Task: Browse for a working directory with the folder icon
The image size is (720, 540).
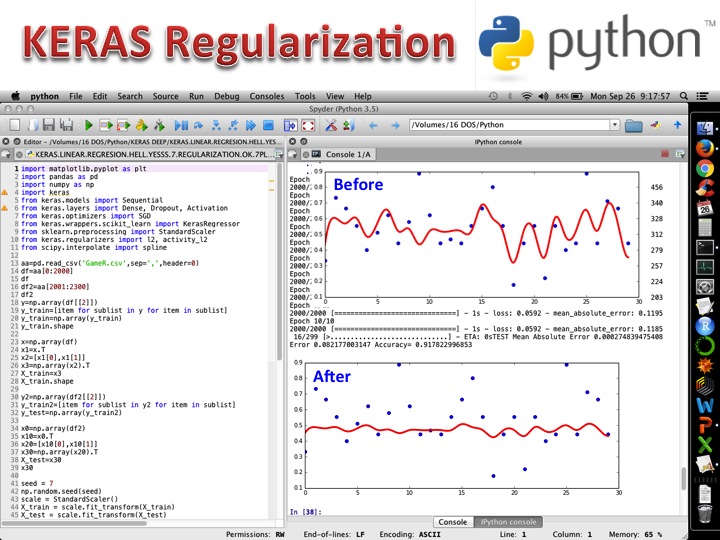Action: [x=633, y=125]
